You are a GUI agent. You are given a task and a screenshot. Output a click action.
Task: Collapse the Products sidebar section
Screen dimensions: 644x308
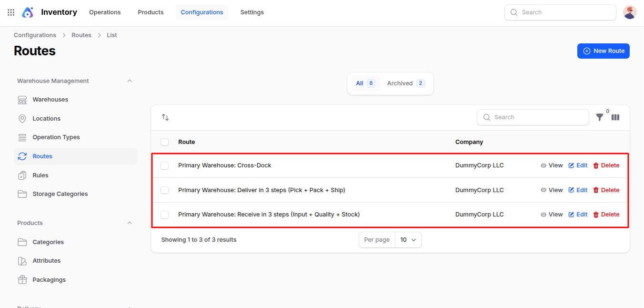130,223
